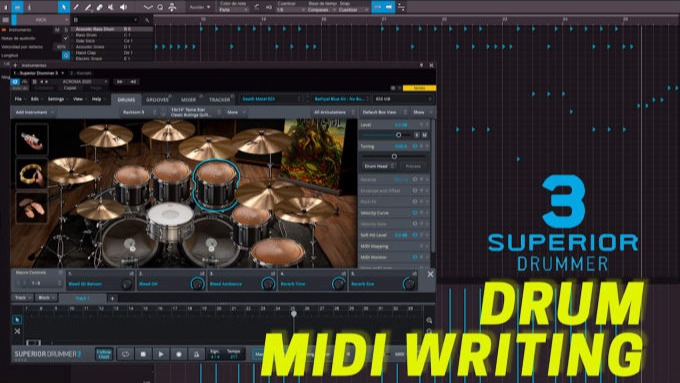
Task: Select the Side Stick row in the drum list
Action: [x=112, y=41]
